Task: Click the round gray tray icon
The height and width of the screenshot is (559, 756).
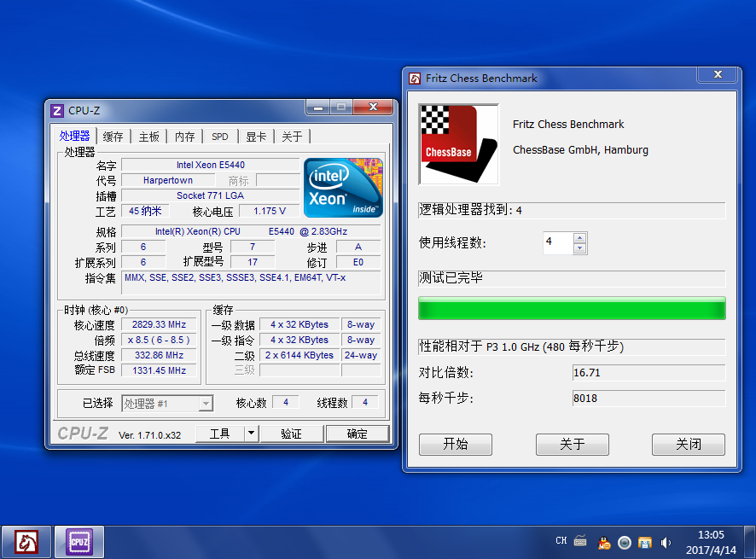Action: 625,543
